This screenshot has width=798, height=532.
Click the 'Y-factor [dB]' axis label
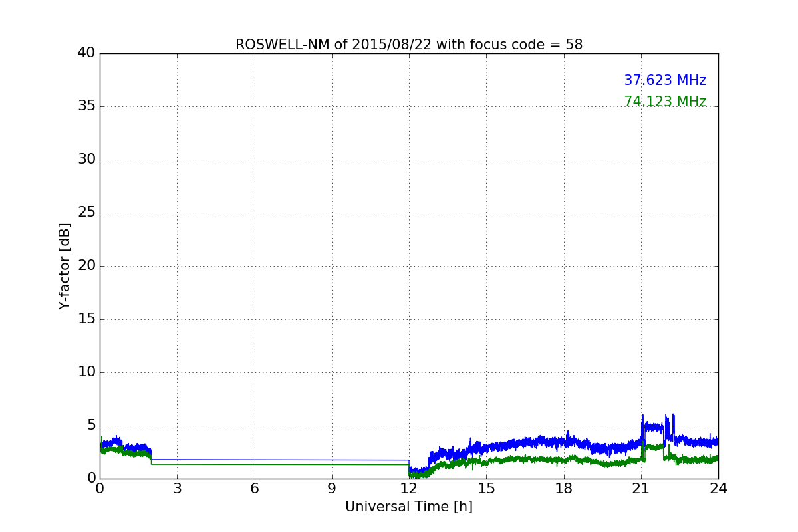pos(65,266)
